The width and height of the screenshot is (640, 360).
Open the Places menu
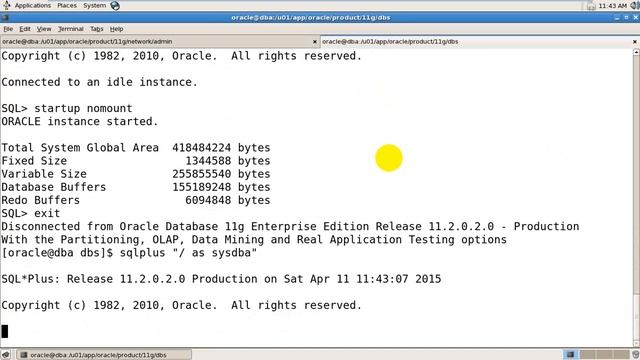coord(67,5)
